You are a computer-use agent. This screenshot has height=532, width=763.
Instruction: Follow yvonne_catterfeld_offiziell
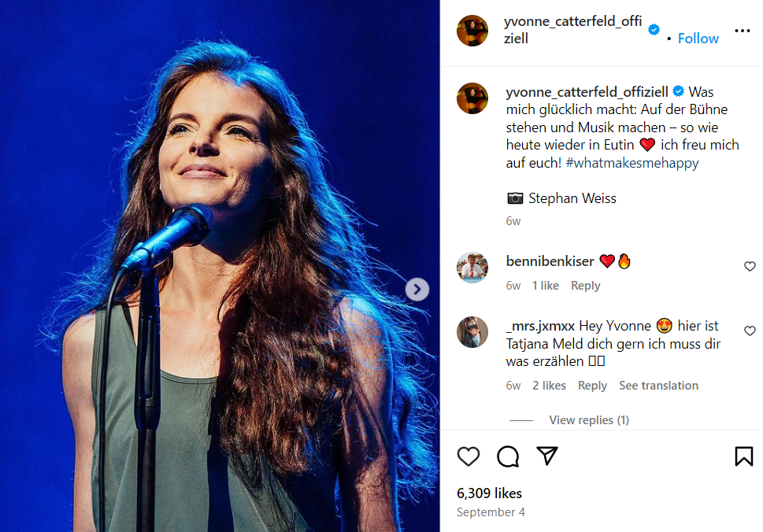click(698, 39)
